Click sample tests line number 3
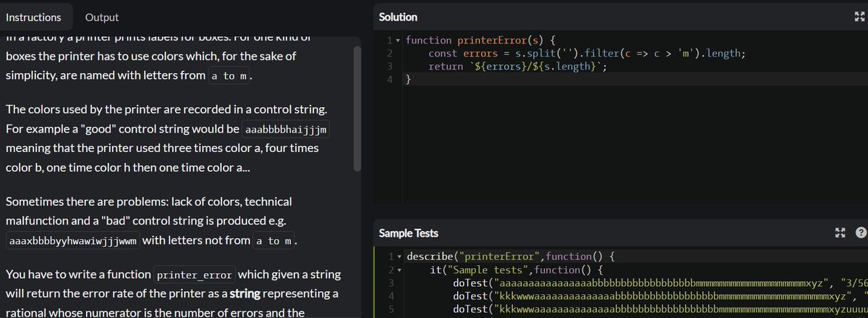Viewport: 868px width, 318px height. tap(390, 283)
